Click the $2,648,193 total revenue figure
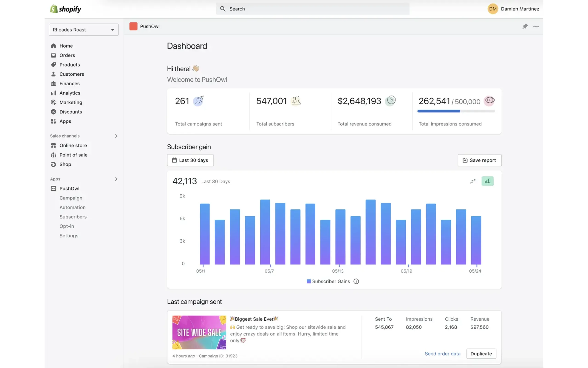588x368 pixels. [x=359, y=101]
